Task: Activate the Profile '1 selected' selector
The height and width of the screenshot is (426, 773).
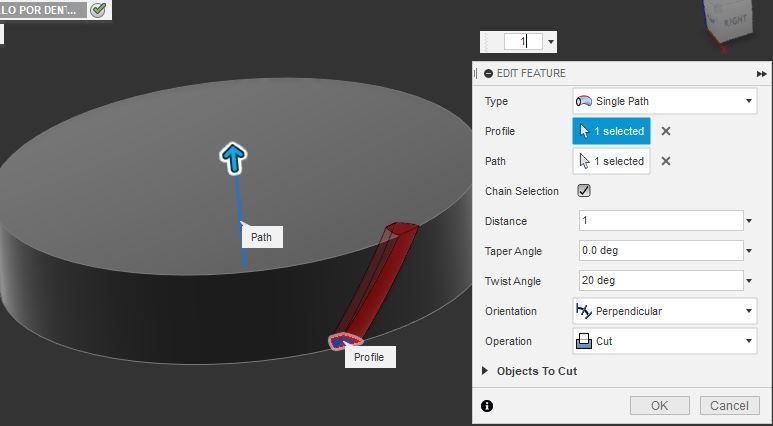Action: click(611, 131)
